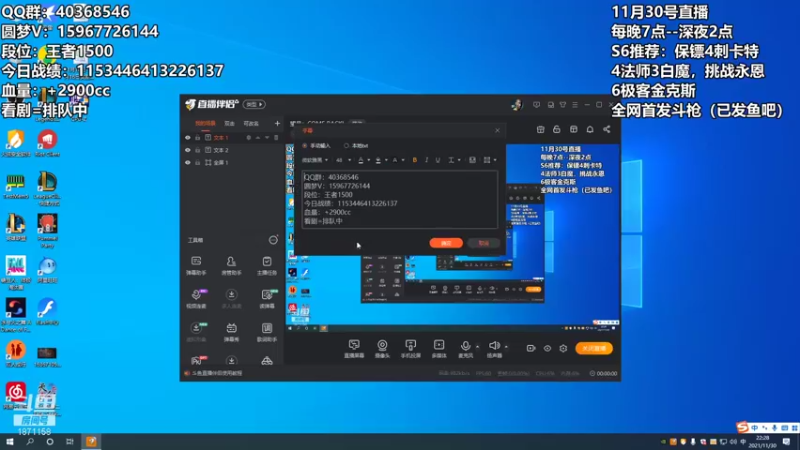
Task: Click the image insert icon in subtitle toolbar
Action: click(472, 160)
